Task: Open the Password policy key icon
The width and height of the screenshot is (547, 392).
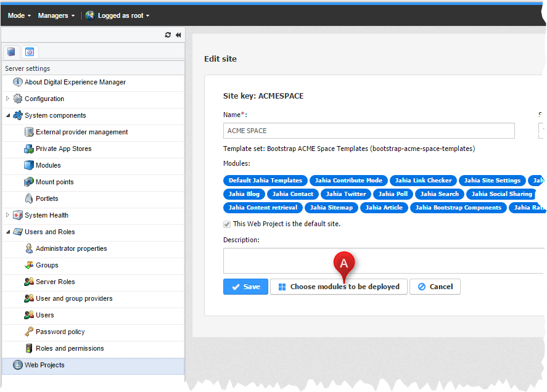Action: tap(29, 332)
